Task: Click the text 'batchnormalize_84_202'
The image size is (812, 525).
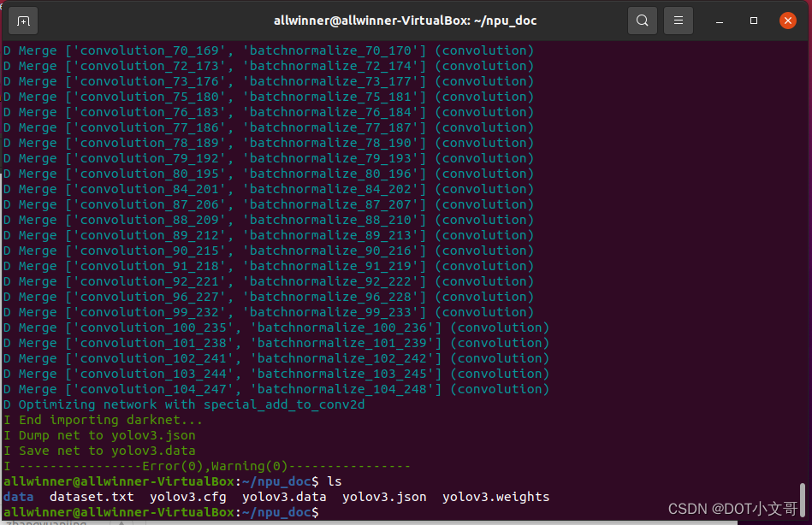Action: [330, 190]
